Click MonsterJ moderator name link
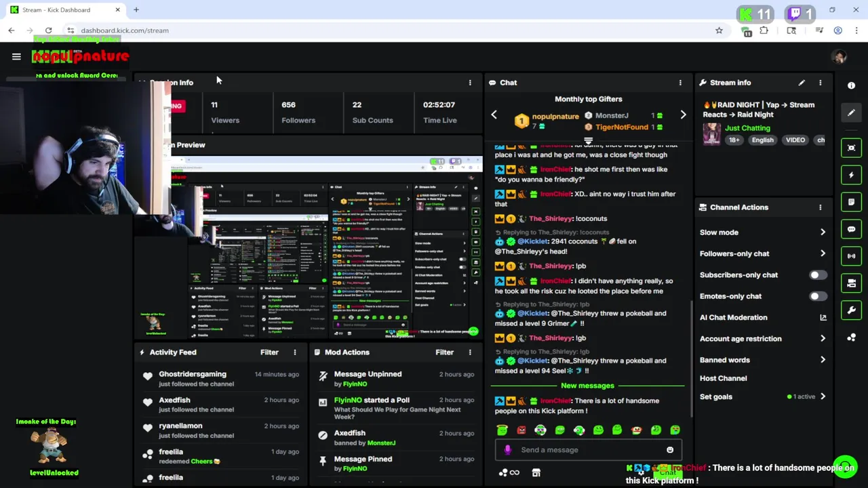This screenshot has width=868, height=488. point(381,443)
